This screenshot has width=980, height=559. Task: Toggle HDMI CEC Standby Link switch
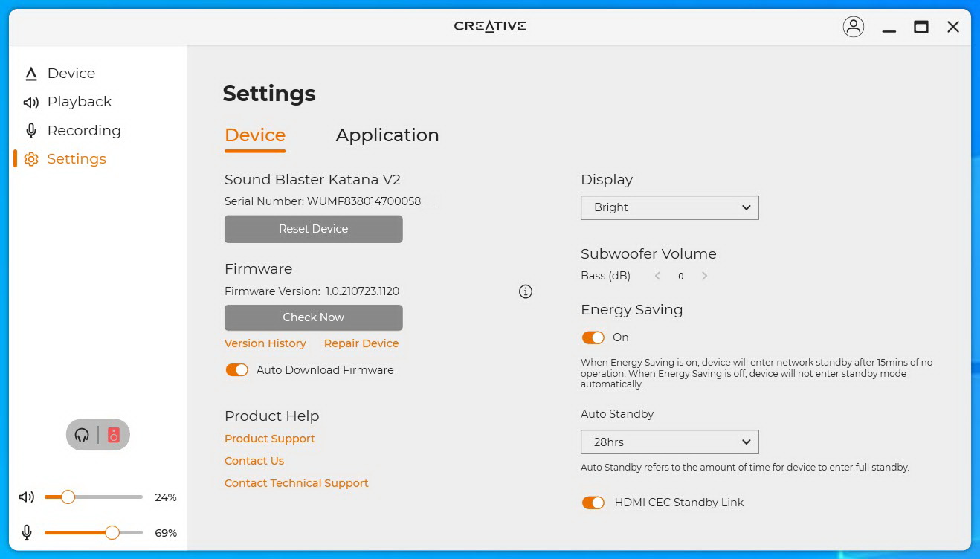click(593, 503)
